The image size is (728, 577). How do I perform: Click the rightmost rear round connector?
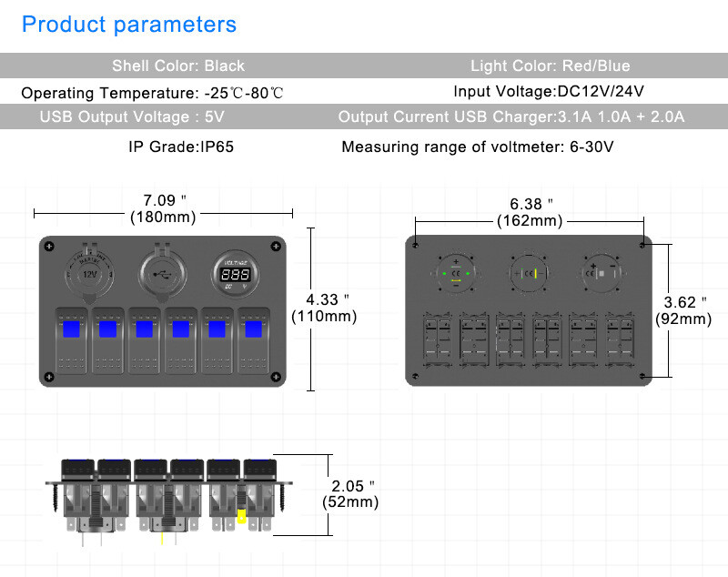pyautogui.click(x=602, y=273)
